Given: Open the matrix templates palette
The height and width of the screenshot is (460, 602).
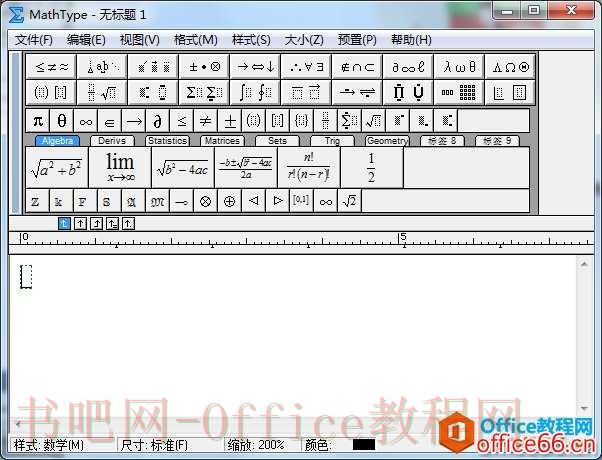Looking at the screenshot, I should pyautogui.click(x=459, y=92).
